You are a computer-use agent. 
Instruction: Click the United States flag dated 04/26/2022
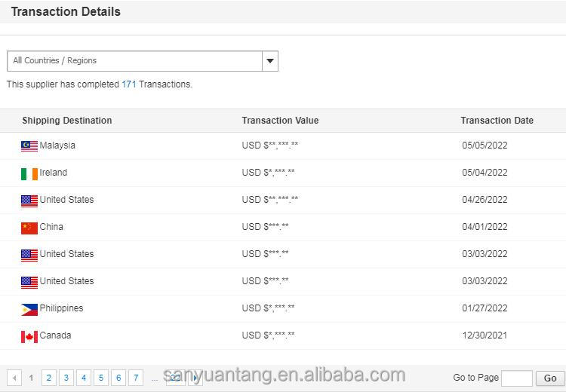pos(29,201)
